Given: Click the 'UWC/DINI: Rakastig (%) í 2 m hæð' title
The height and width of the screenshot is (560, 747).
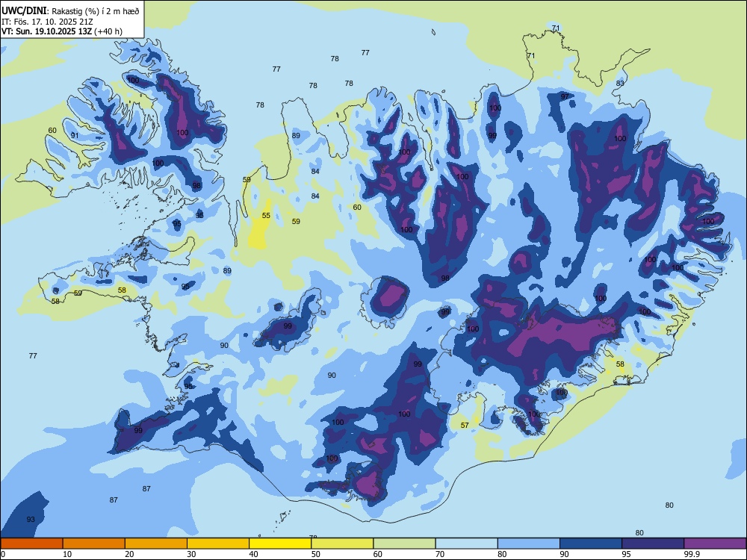Looking at the screenshot, I should pos(70,10).
